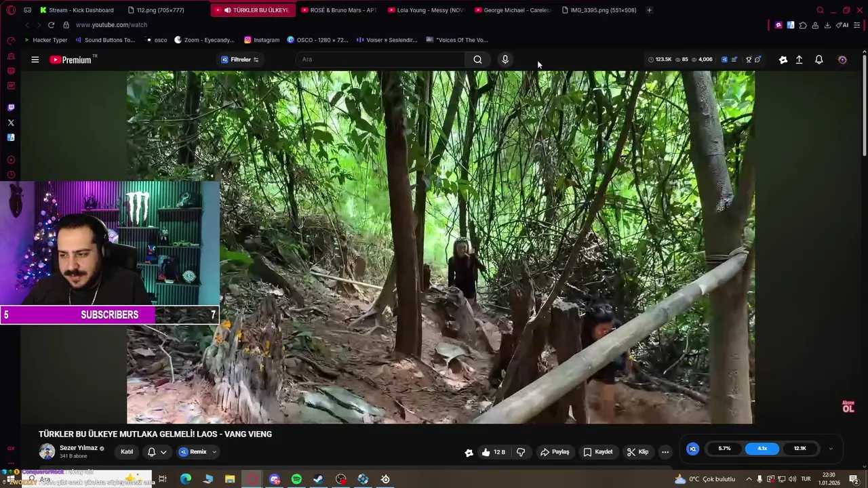Save the video with Kaydet

pyautogui.click(x=597, y=452)
